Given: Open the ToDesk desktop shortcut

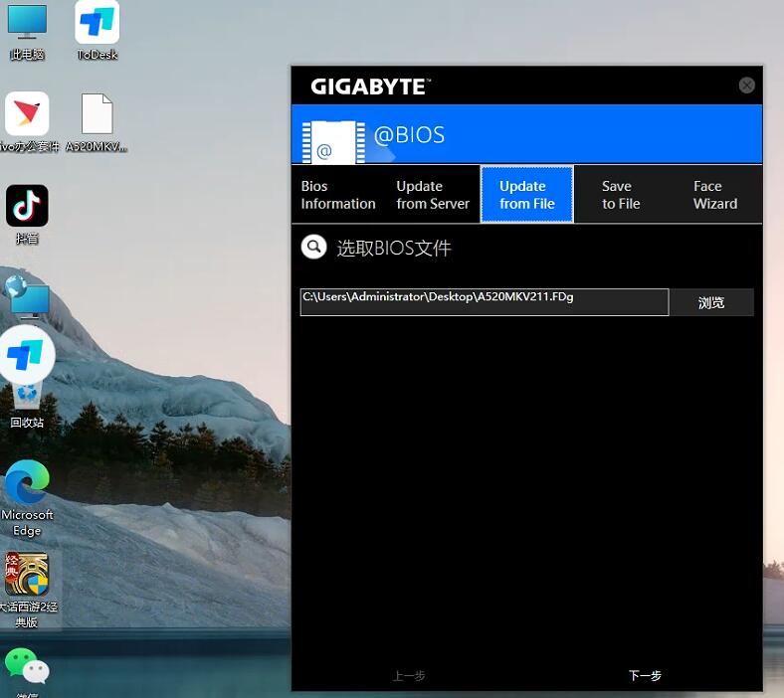Looking at the screenshot, I should 97,25.
